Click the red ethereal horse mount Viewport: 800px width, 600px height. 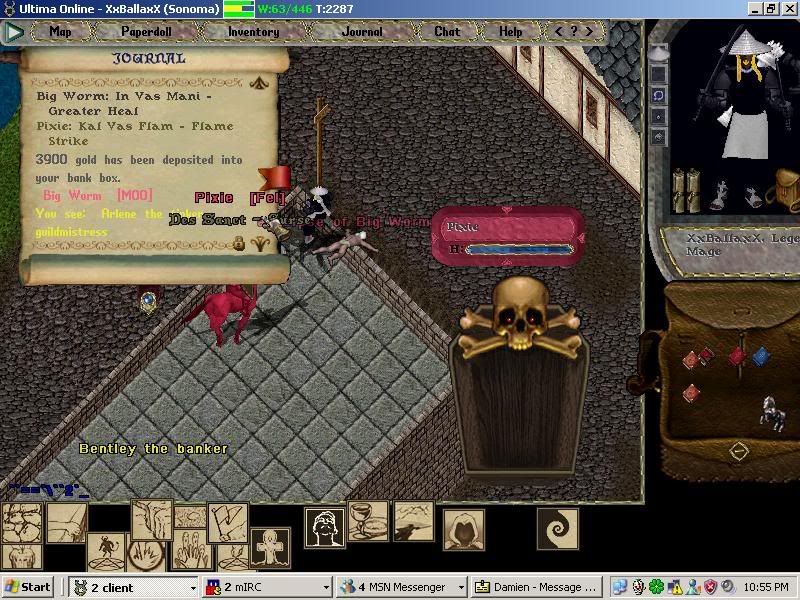tap(223, 314)
